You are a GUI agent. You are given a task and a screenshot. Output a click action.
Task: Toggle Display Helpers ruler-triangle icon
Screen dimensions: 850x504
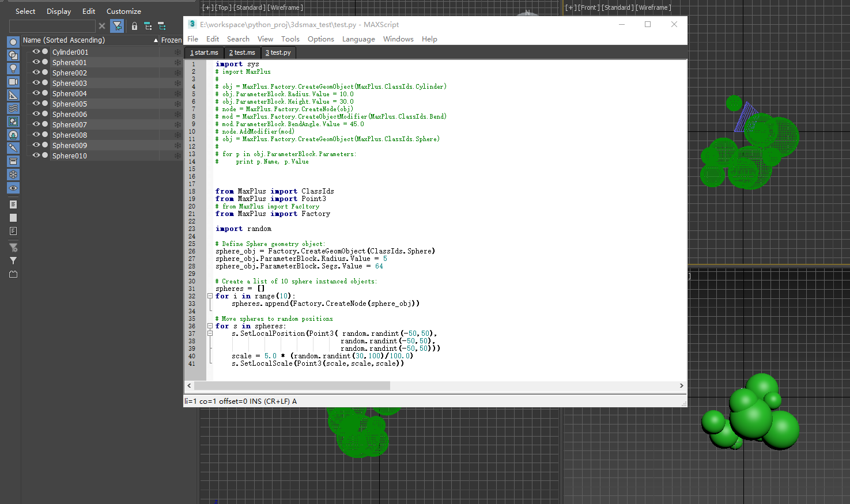pos(13,95)
